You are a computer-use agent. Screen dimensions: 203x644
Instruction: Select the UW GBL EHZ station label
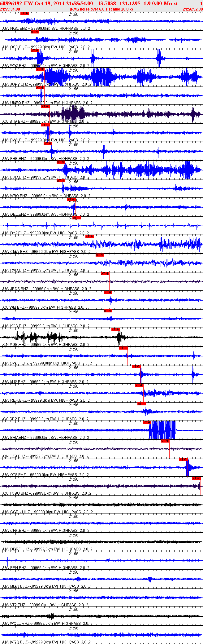(15, 214)
